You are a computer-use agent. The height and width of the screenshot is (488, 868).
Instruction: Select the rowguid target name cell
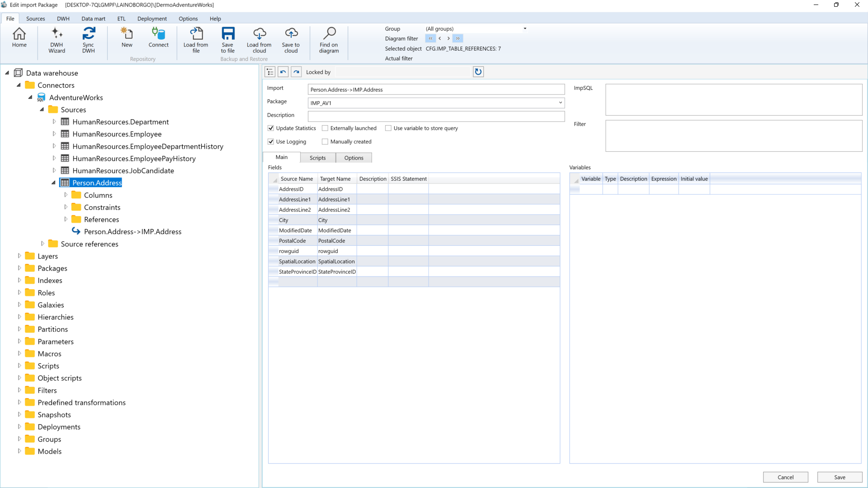(337, 251)
